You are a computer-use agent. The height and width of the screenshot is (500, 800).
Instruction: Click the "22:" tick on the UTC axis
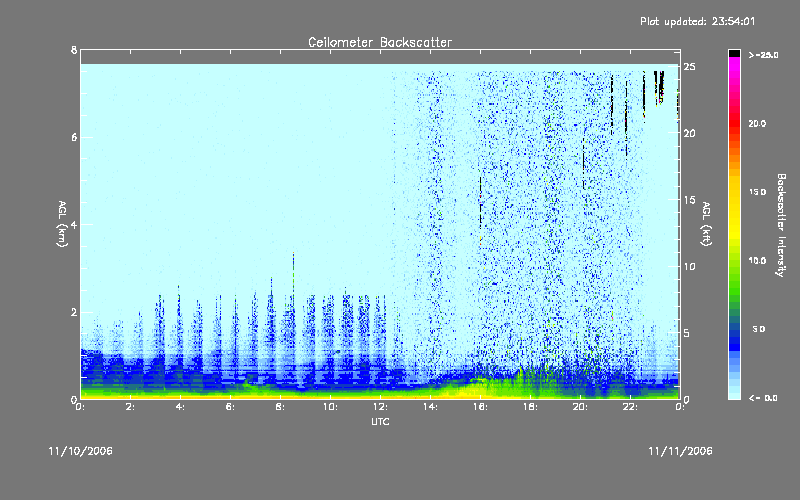(x=630, y=407)
